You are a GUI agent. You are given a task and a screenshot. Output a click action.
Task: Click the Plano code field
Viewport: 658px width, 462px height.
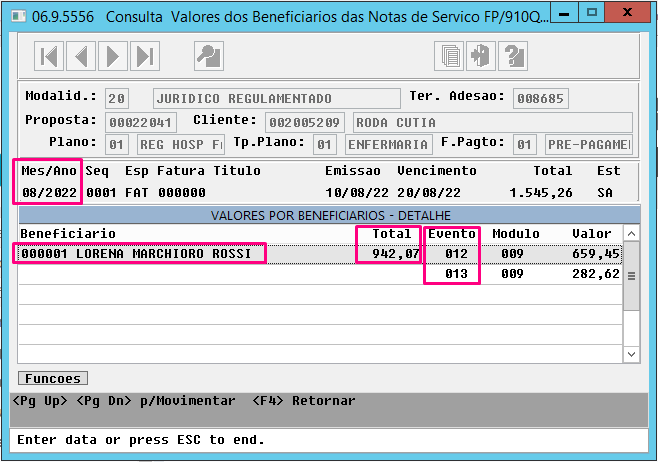point(117,144)
